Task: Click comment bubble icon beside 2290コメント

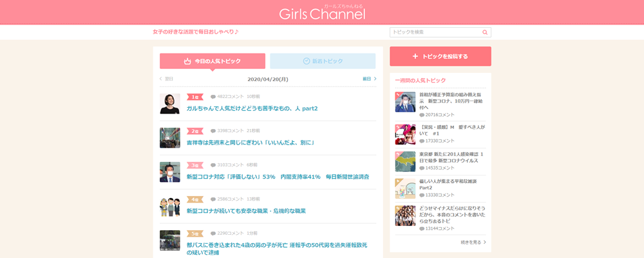Action: 213,233
